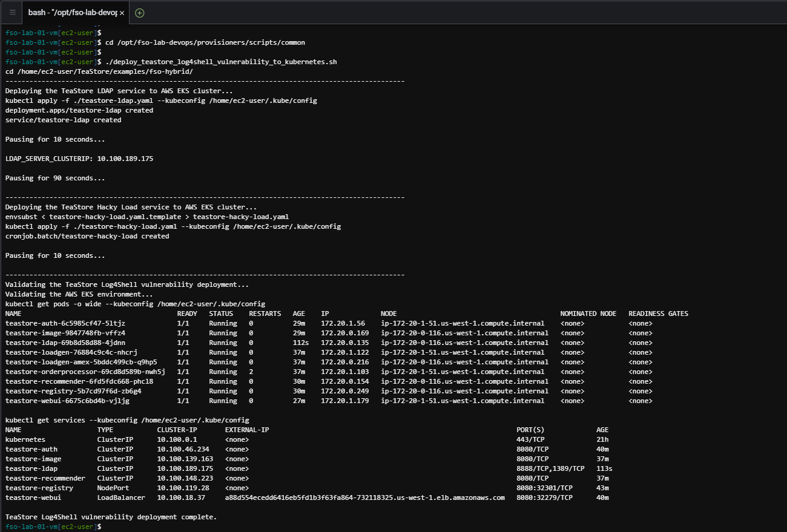Click the 'cronjob.batch/teastore-hacky-load created' line
The image size is (787, 532).
click(87, 236)
